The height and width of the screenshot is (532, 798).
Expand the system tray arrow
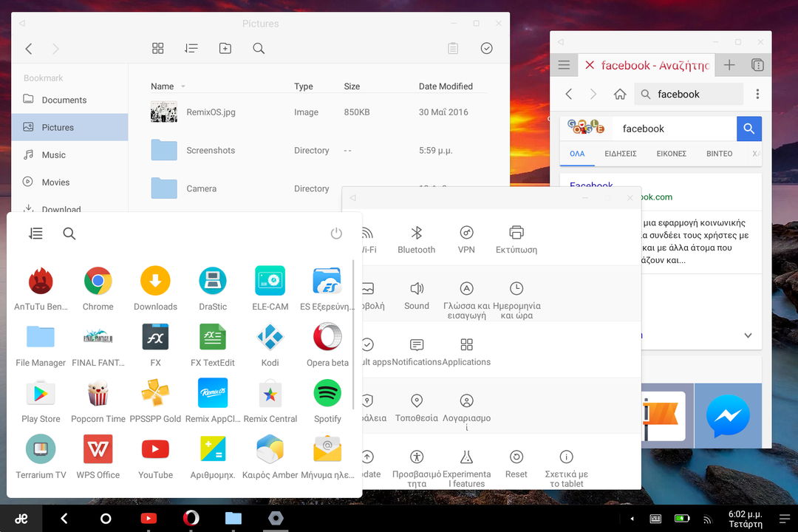(x=631, y=519)
